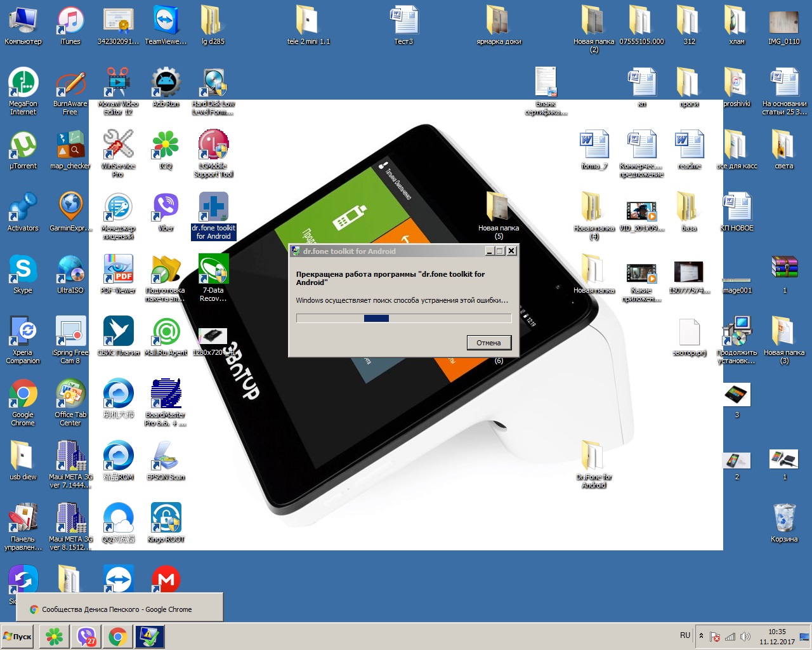Click the Viber icon in the taskbar
This screenshot has width=812, height=650.
click(x=86, y=637)
